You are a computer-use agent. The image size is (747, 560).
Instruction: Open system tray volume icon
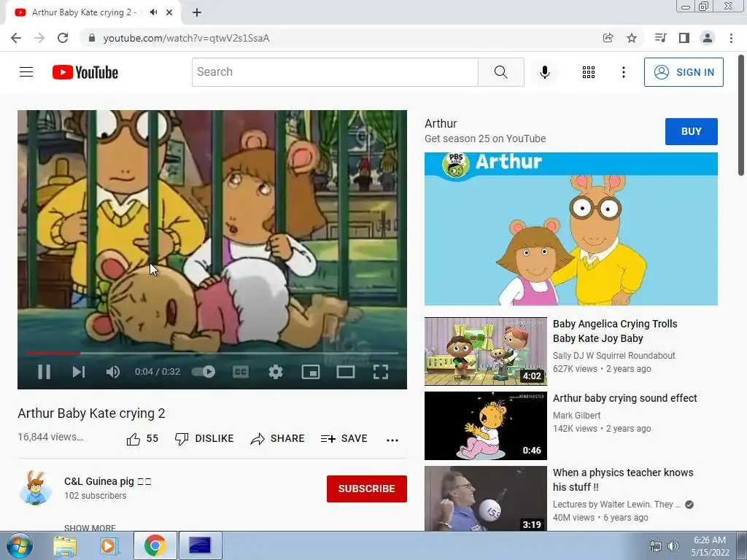673,546
